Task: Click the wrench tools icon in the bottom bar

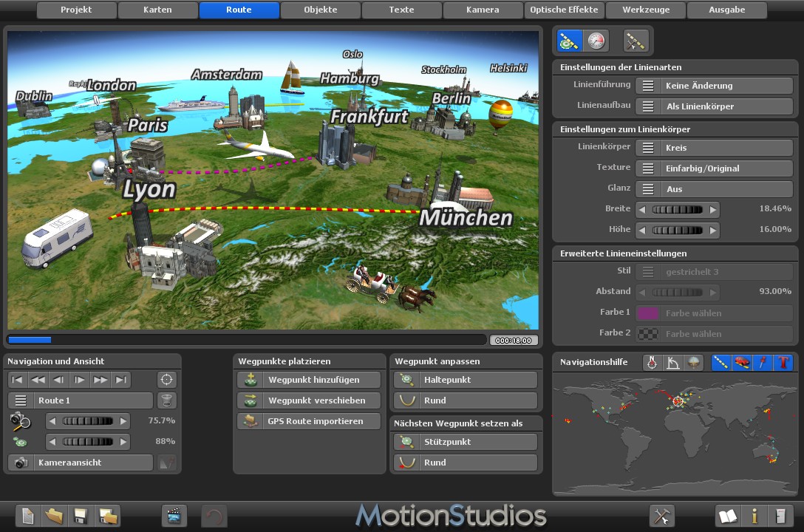Action: tap(662, 515)
